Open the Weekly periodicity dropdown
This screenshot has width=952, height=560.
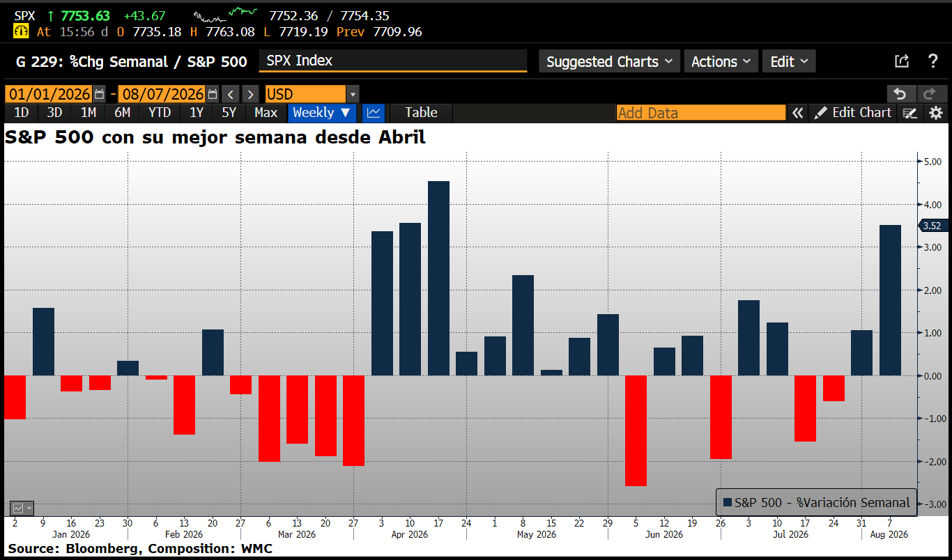tap(321, 112)
